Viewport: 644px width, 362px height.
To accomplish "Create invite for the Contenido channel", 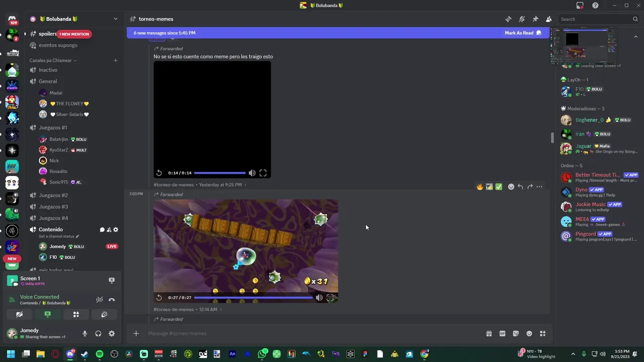I will (x=109, y=230).
